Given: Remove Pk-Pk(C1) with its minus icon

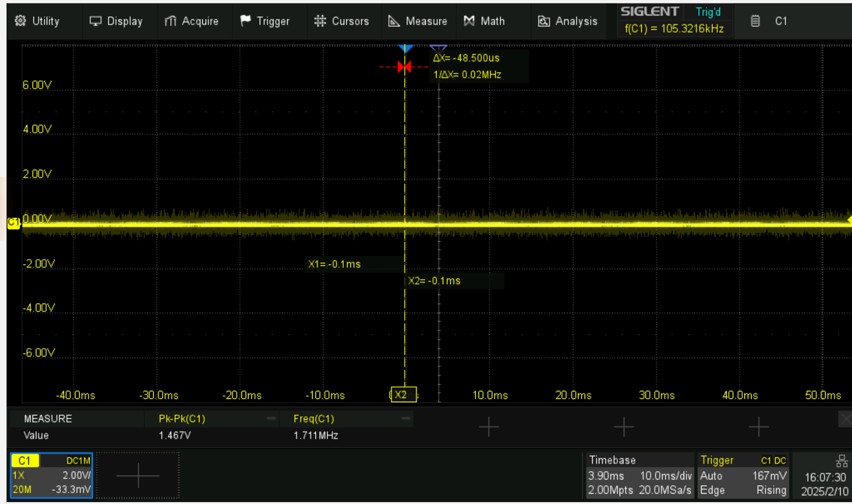Looking at the screenshot, I should 271,418.
